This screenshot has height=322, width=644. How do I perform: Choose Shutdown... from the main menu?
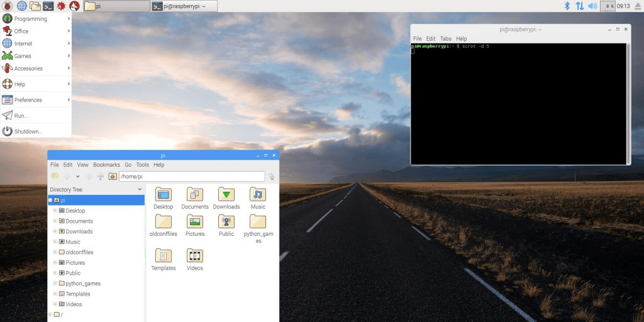coord(36,131)
